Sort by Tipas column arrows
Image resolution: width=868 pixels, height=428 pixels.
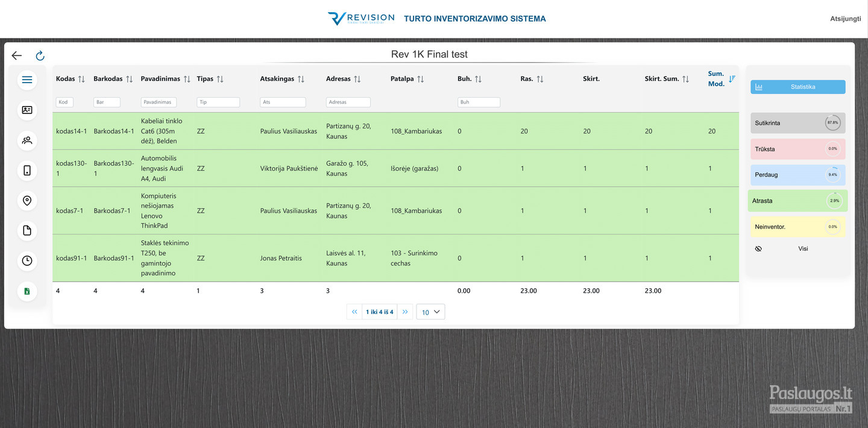tap(220, 79)
